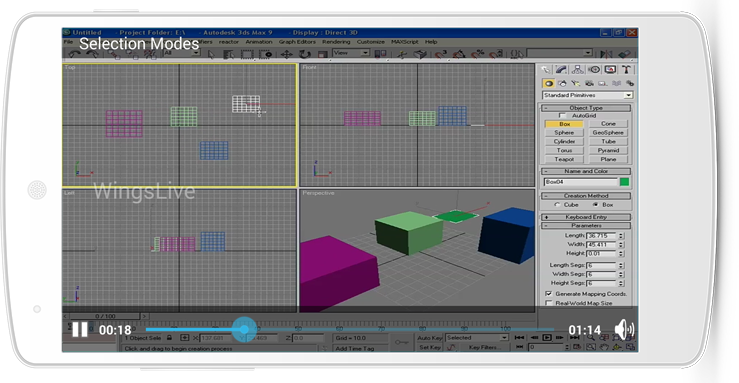This screenshot has width=739, height=383.
Task: Expand the Keyboard Entry rollout
Action: point(586,217)
